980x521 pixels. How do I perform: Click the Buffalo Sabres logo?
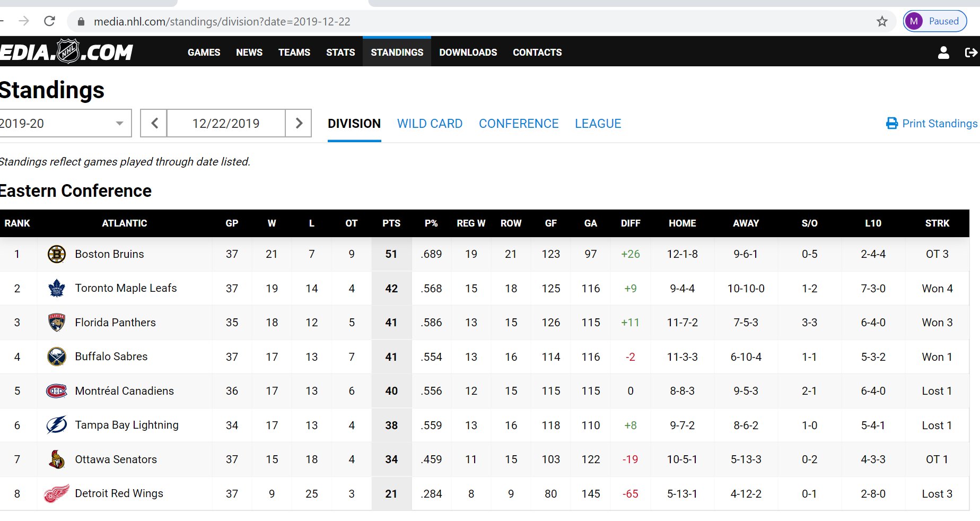point(57,357)
